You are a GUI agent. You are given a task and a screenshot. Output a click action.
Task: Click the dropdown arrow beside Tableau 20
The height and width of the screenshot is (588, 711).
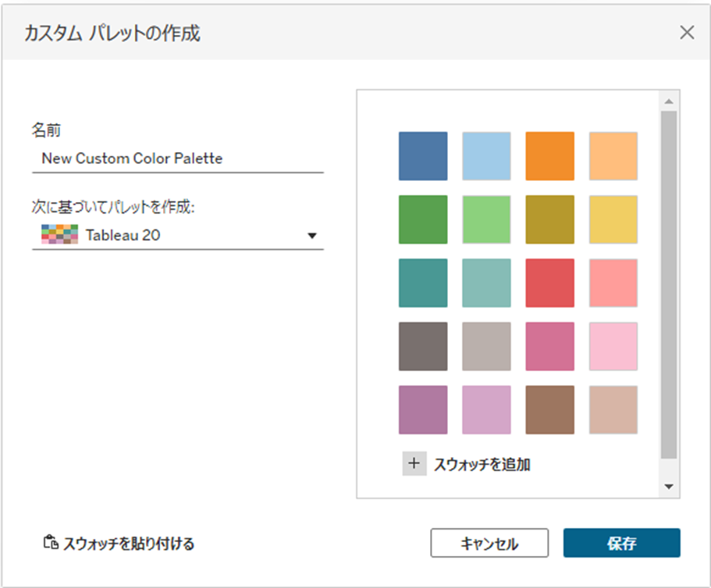312,236
